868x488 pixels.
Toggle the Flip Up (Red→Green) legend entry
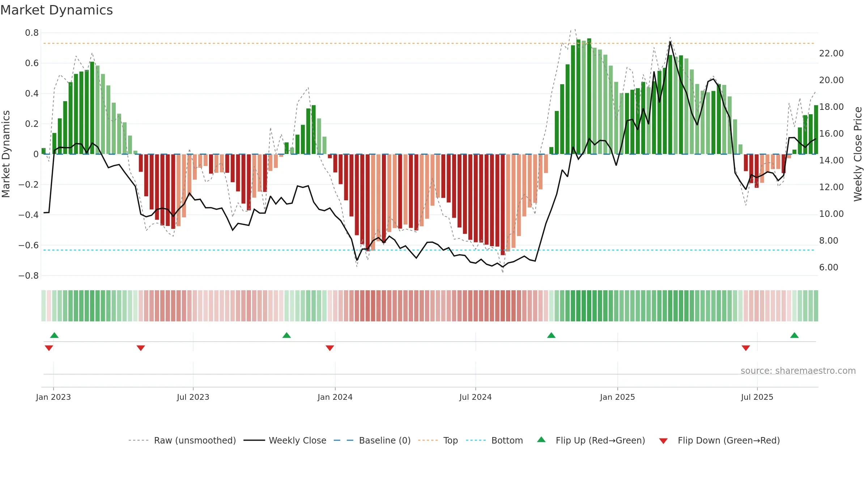[x=591, y=440]
